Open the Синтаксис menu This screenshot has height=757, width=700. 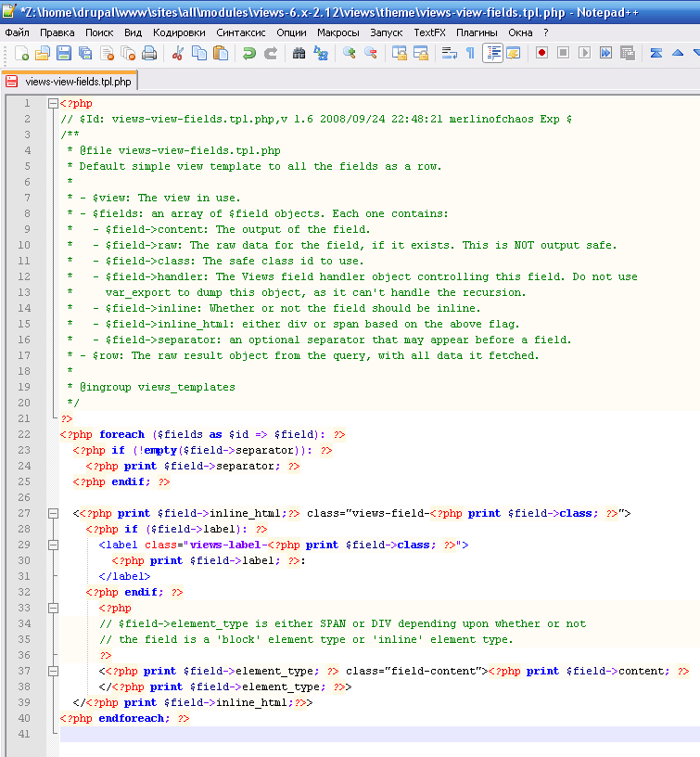(241, 32)
